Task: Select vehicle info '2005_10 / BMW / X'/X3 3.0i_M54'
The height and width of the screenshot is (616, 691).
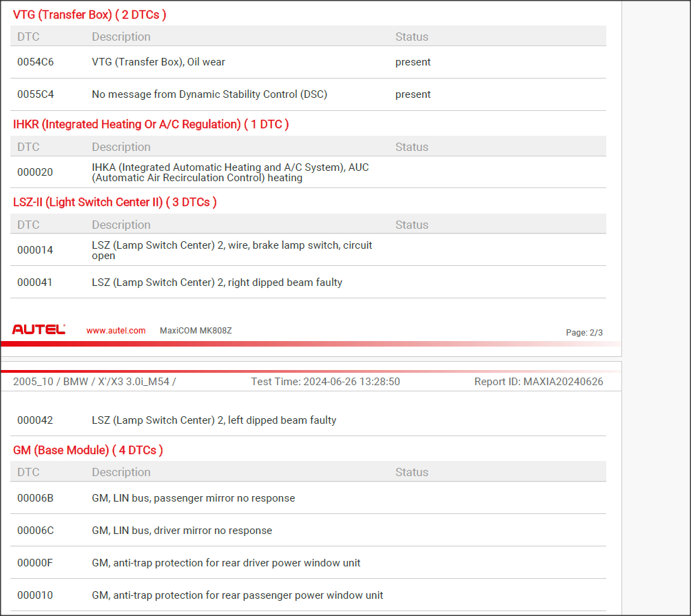Action: pyautogui.click(x=94, y=382)
